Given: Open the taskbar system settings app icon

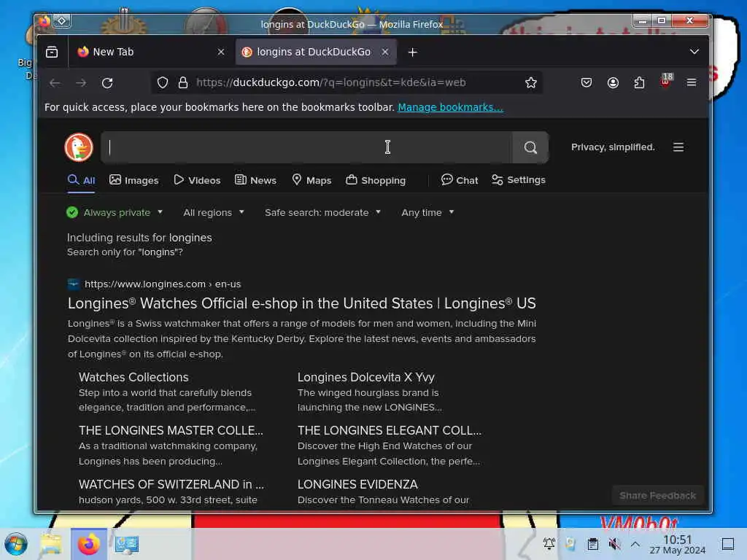Looking at the screenshot, I should click(x=126, y=544).
